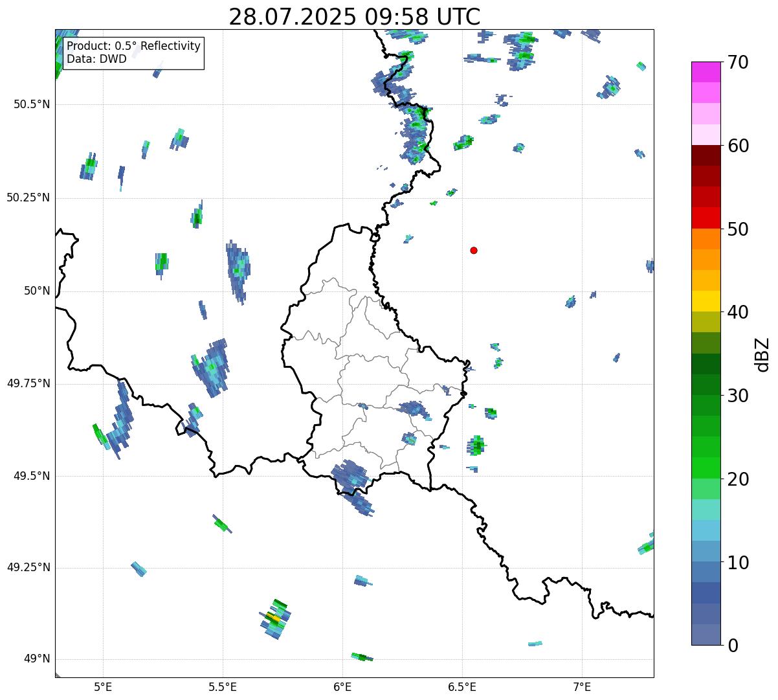778x700 pixels.
Task: Click the longitude label 6°E
Action: (342, 687)
